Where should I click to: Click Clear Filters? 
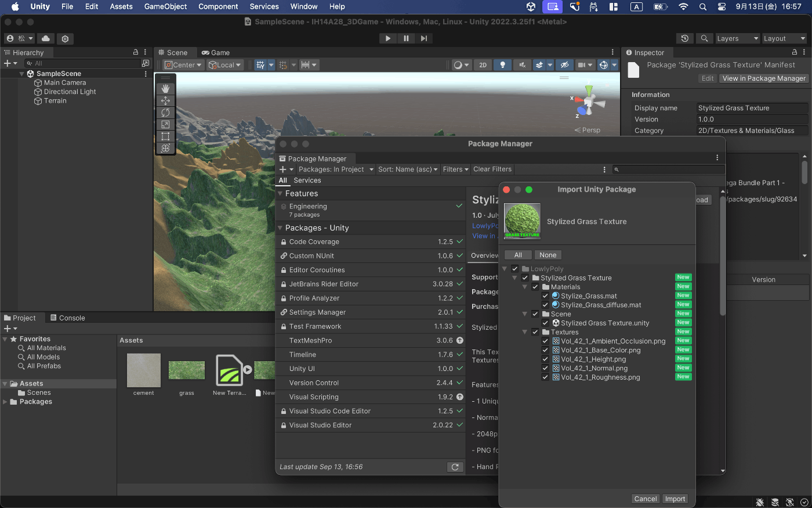[x=492, y=170]
